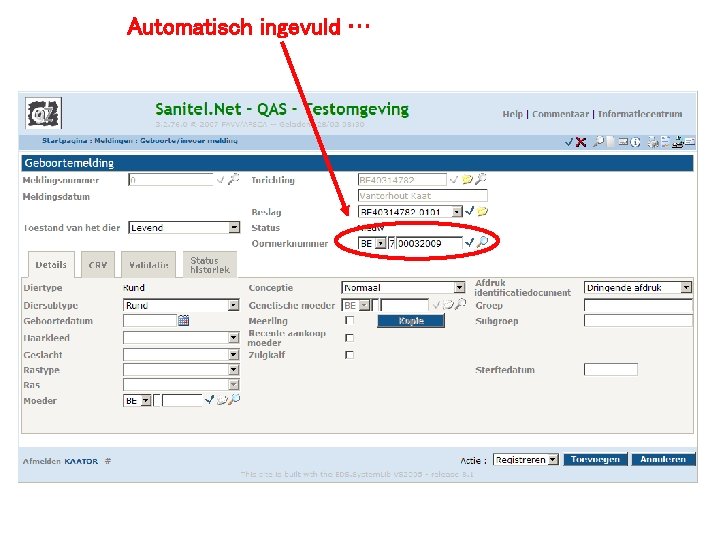Click the stamp icon in the top toolbar
This screenshot has height=540, width=720.
tap(677, 142)
